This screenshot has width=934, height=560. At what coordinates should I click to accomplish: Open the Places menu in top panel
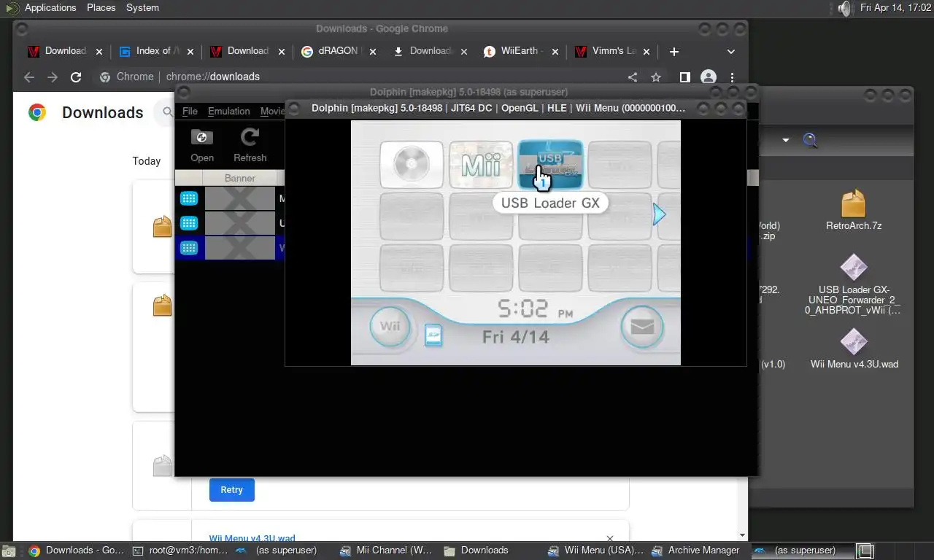click(101, 7)
